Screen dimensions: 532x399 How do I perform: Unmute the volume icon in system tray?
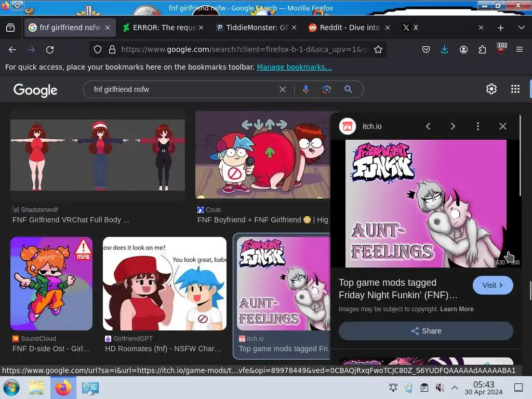tap(440, 388)
